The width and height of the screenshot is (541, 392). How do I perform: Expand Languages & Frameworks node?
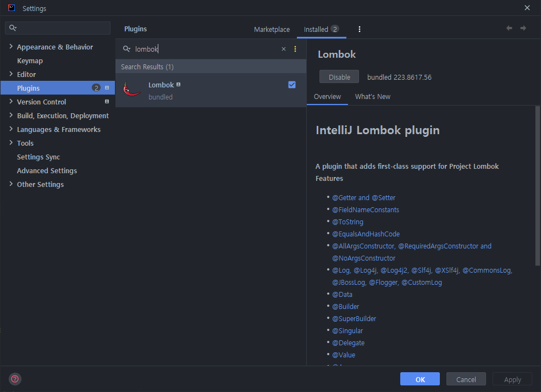(x=10, y=129)
